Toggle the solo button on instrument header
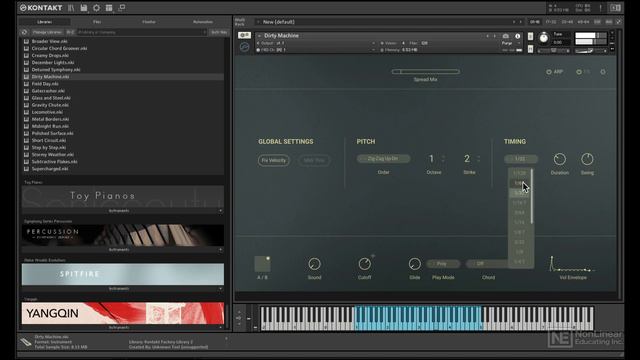The image size is (640, 360). tap(530, 36)
